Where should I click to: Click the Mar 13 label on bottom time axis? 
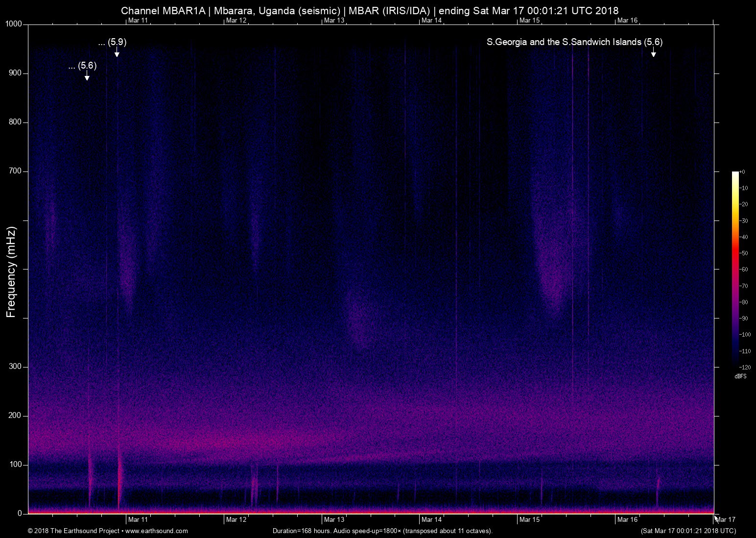pos(334,519)
